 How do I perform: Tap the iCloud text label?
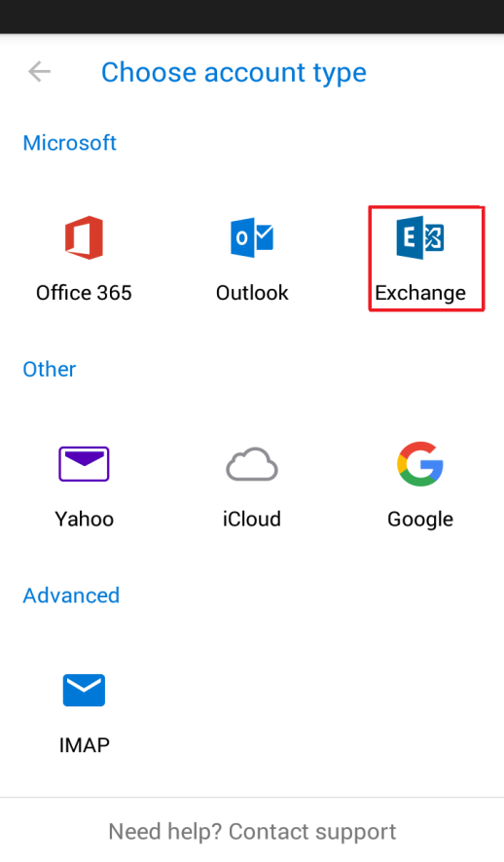(x=252, y=519)
